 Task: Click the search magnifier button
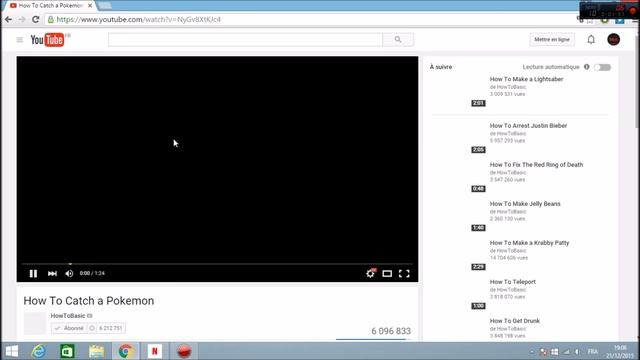(398, 40)
